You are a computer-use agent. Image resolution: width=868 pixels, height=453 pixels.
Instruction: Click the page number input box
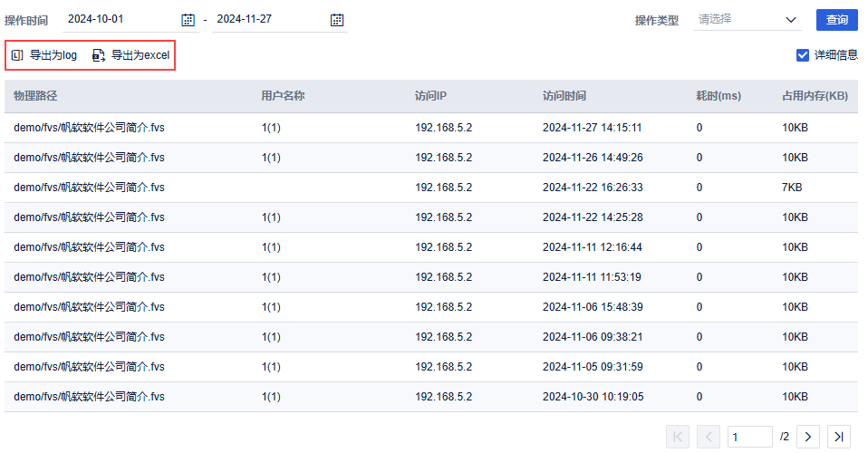pos(748,437)
